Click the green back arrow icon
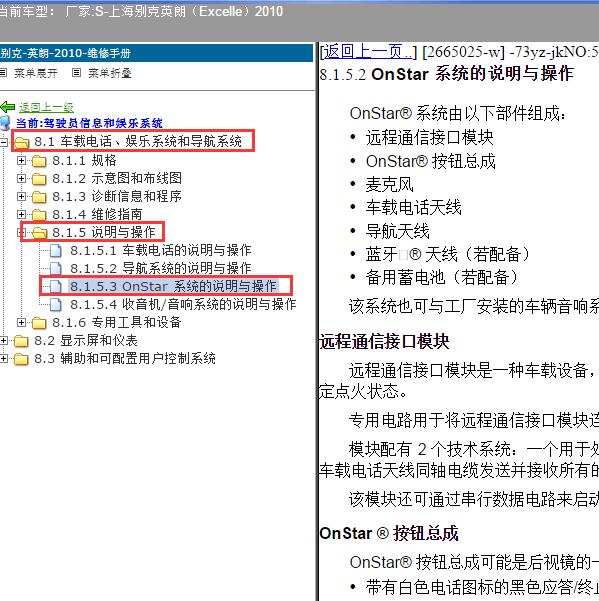 click(8, 107)
